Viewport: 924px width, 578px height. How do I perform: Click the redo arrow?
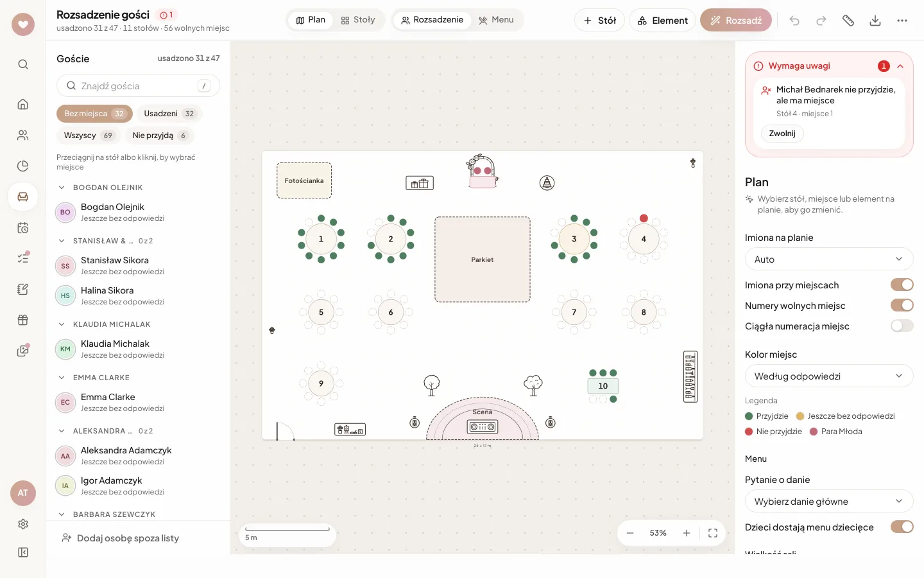tap(821, 21)
